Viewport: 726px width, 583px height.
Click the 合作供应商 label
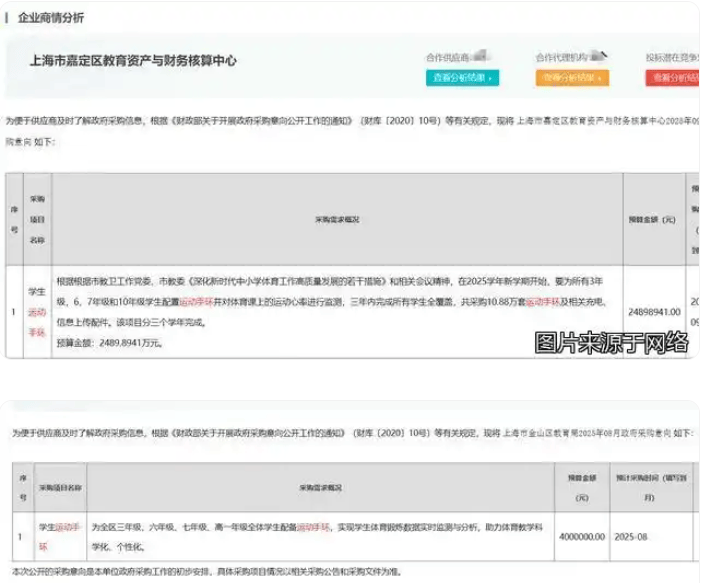[x=448, y=57]
